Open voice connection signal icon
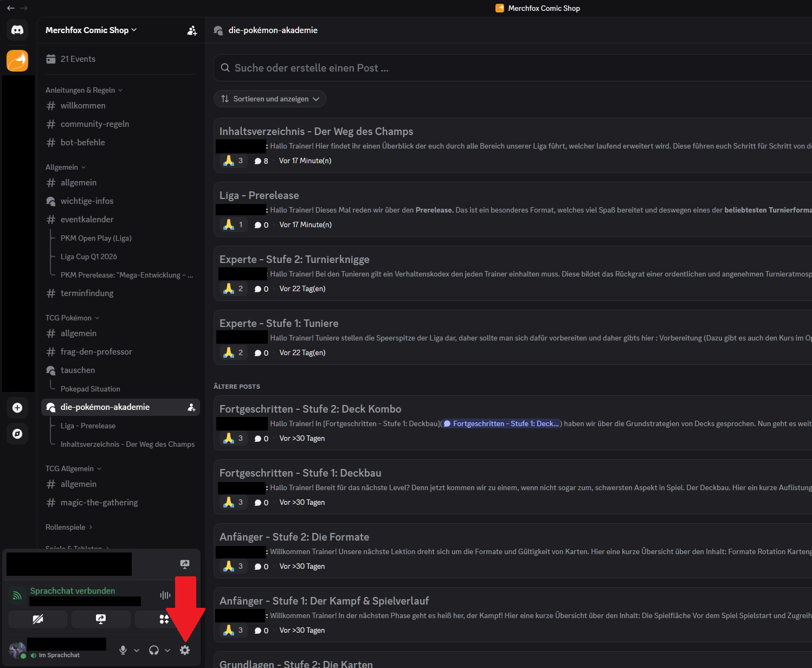This screenshot has width=812, height=668. (x=17, y=596)
